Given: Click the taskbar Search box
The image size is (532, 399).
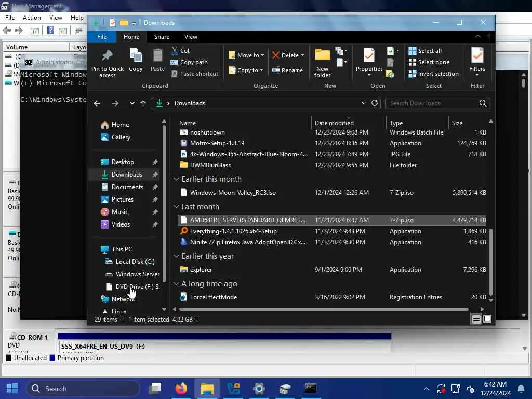Looking at the screenshot, I should click(83, 389).
